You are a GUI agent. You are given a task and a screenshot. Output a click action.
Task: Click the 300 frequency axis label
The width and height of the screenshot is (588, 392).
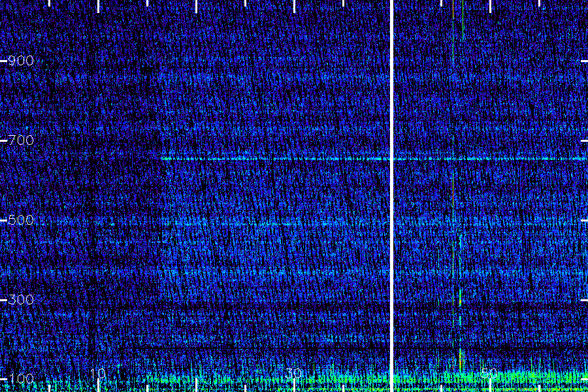[21, 300]
